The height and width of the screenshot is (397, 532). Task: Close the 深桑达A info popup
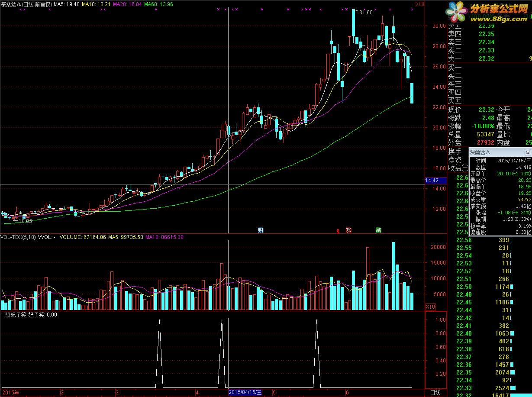point(527,152)
